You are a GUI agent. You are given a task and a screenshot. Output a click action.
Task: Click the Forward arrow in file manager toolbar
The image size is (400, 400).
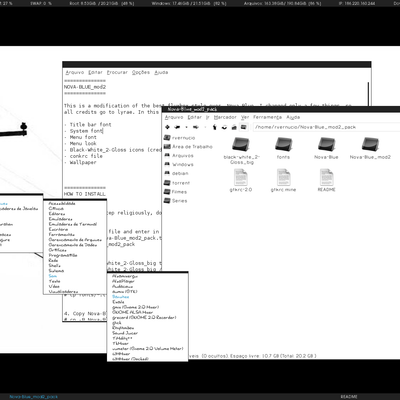196,127
